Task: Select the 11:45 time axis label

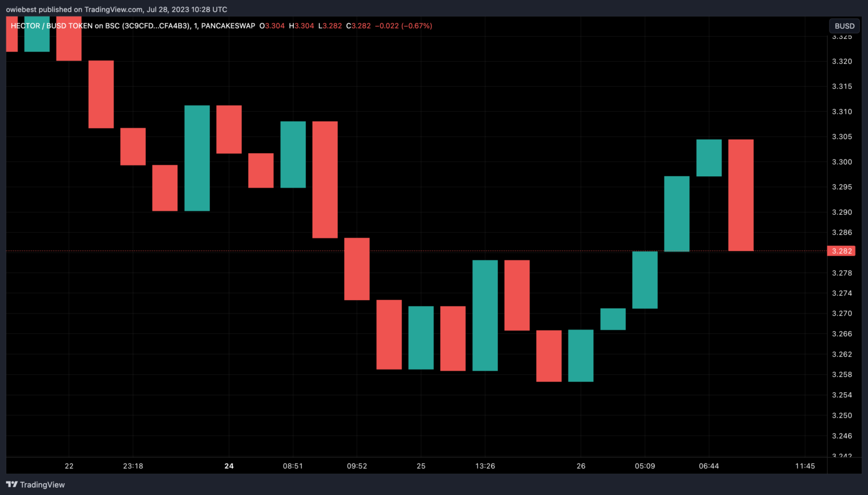Action: [x=805, y=466]
